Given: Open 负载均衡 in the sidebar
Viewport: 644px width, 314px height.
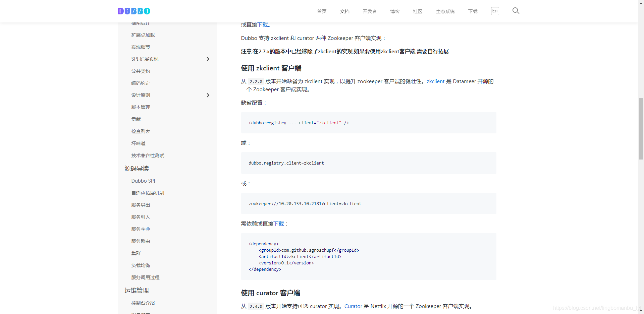Looking at the screenshot, I should pos(141,265).
